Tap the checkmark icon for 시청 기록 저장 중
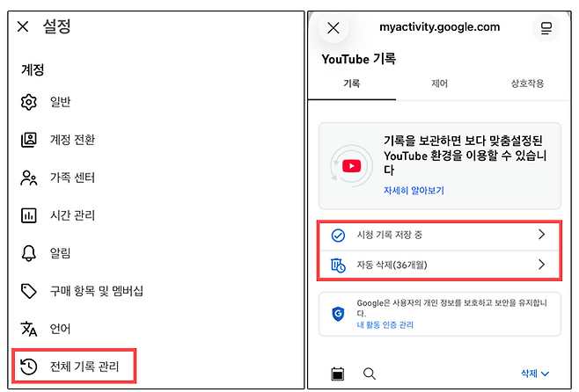The width and height of the screenshot is (579, 392). coord(338,235)
